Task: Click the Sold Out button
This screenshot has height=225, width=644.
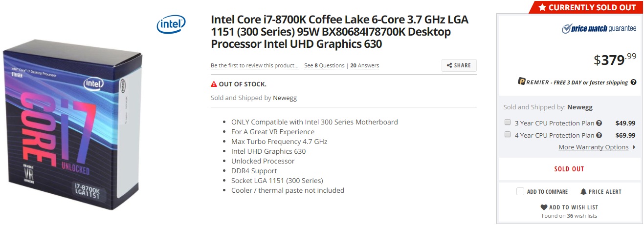Action: point(569,169)
